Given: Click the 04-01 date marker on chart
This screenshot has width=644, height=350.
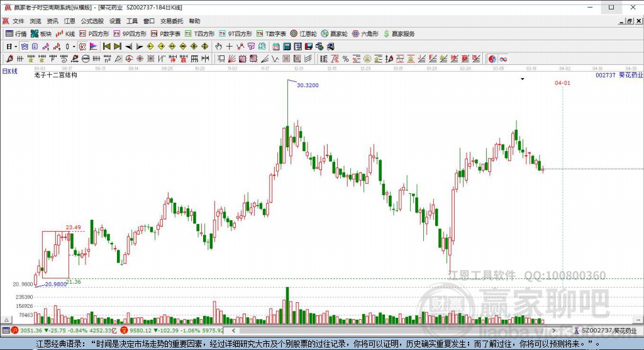Looking at the screenshot, I should [562, 83].
